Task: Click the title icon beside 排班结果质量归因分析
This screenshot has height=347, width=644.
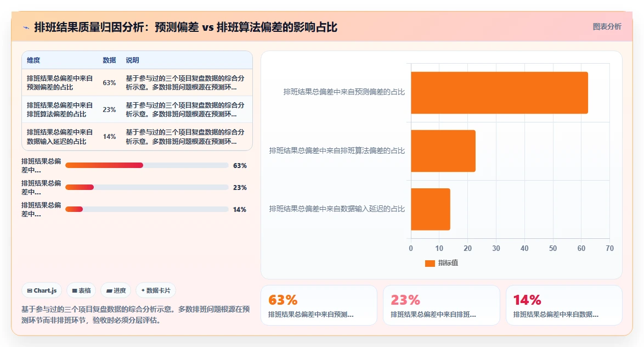Action: (x=26, y=27)
